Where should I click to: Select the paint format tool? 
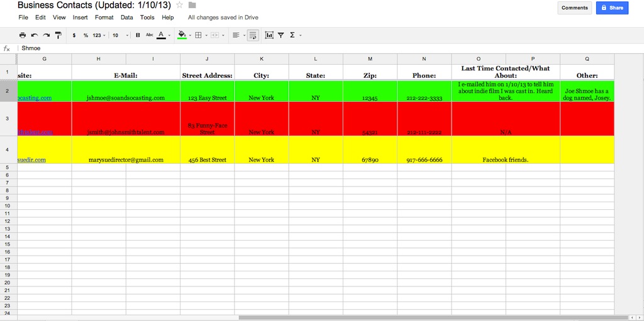tap(58, 35)
